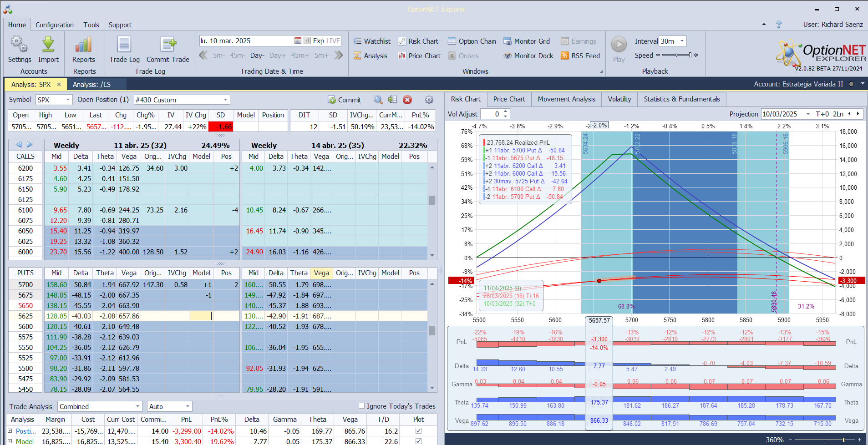Jump back with the double left chevron
Screen dimensions: 868x445
point(203,56)
